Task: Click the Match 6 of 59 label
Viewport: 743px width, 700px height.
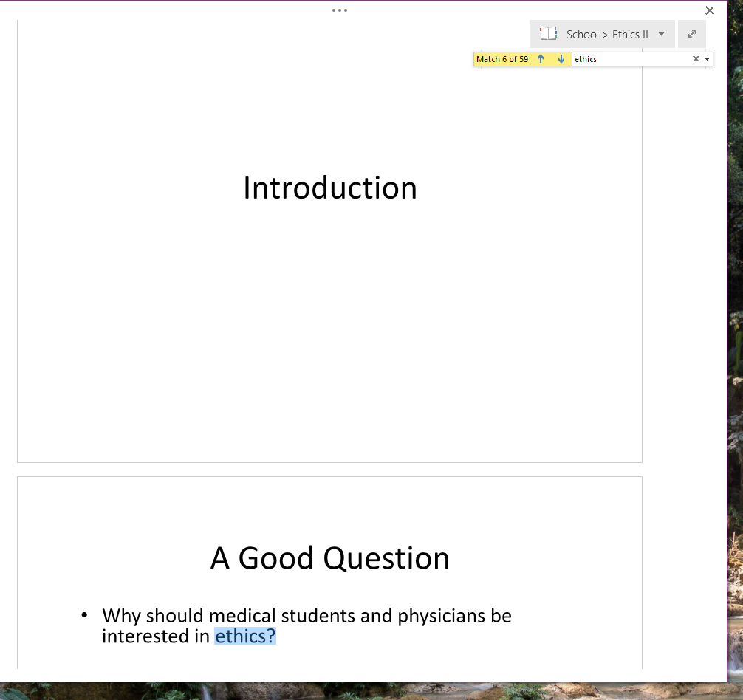Action: [502, 59]
